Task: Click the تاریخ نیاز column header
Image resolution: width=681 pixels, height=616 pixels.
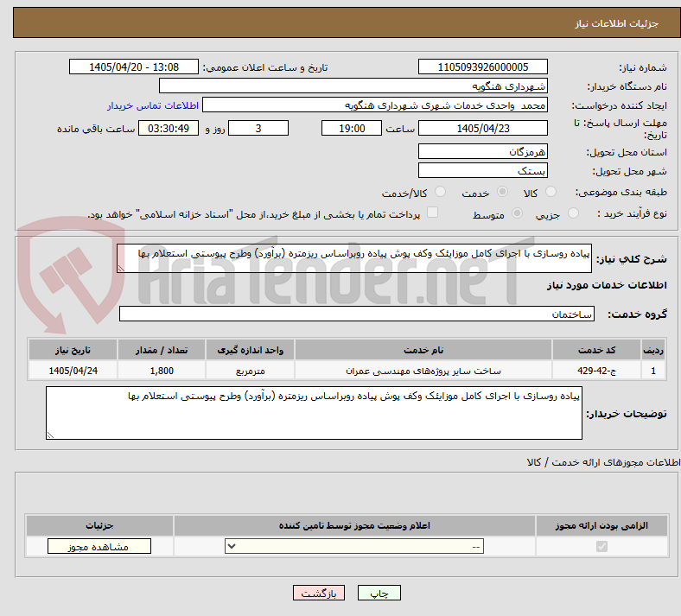Action: click(73, 350)
